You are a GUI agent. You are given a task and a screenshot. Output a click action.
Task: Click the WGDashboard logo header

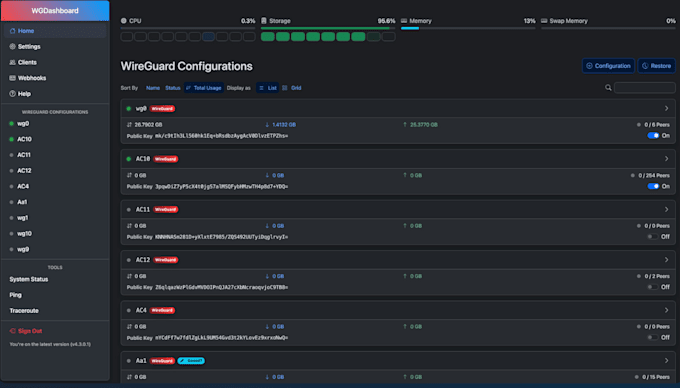[55, 10]
